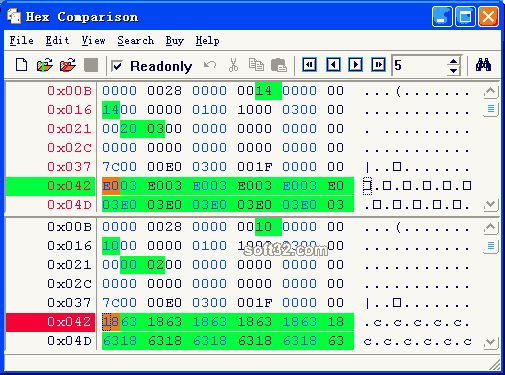Image resolution: width=505 pixels, height=375 pixels.
Task: Minimize the Hex Comparison window
Action: 442,16
